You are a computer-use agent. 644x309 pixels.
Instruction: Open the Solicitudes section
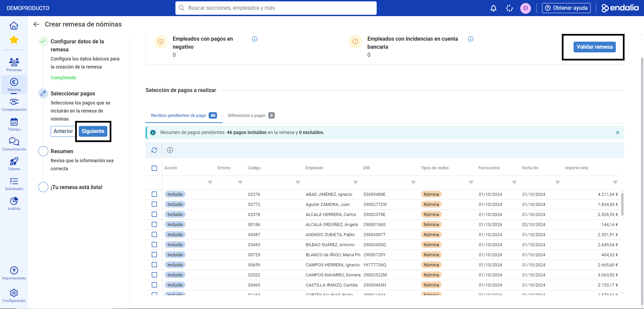click(14, 184)
